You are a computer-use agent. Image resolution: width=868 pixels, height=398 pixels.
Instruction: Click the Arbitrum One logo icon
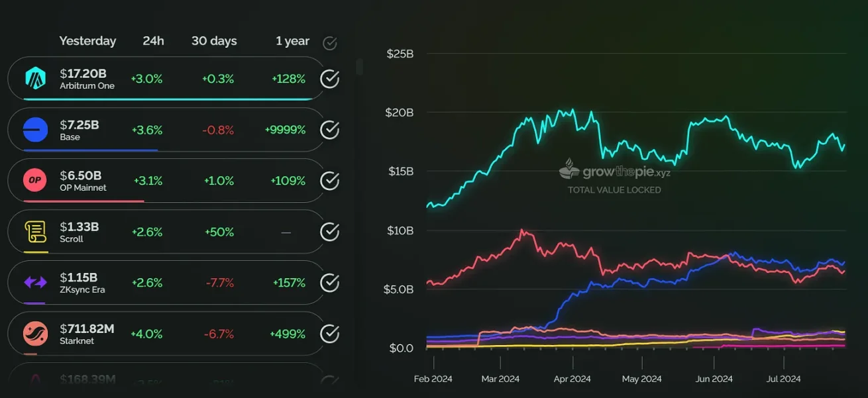click(35, 79)
